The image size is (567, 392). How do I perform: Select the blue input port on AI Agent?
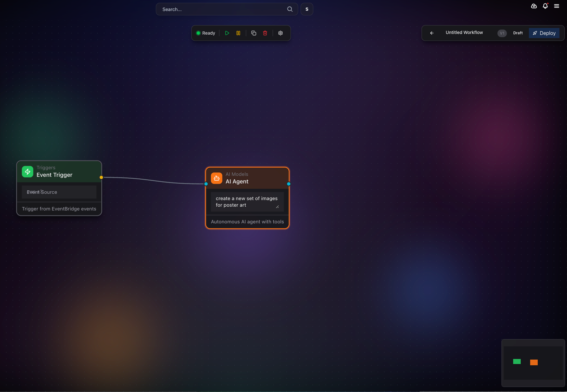[206, 184]
